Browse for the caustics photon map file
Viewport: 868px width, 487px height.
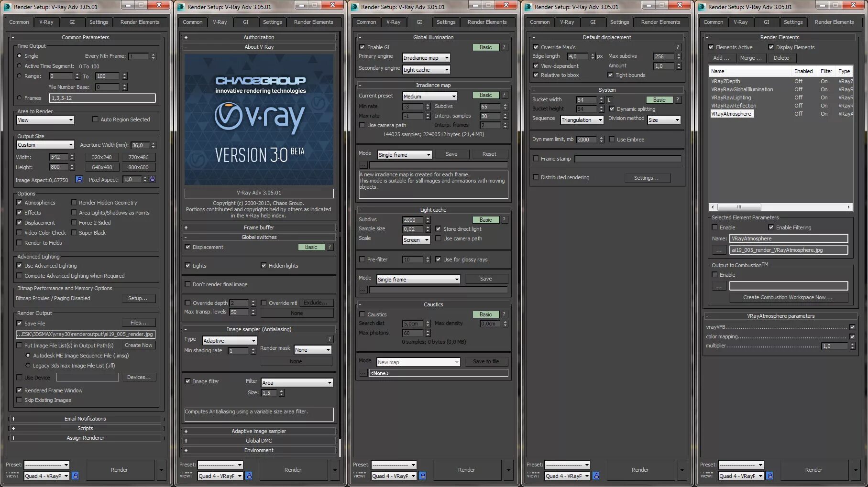[x=363, y=373]
